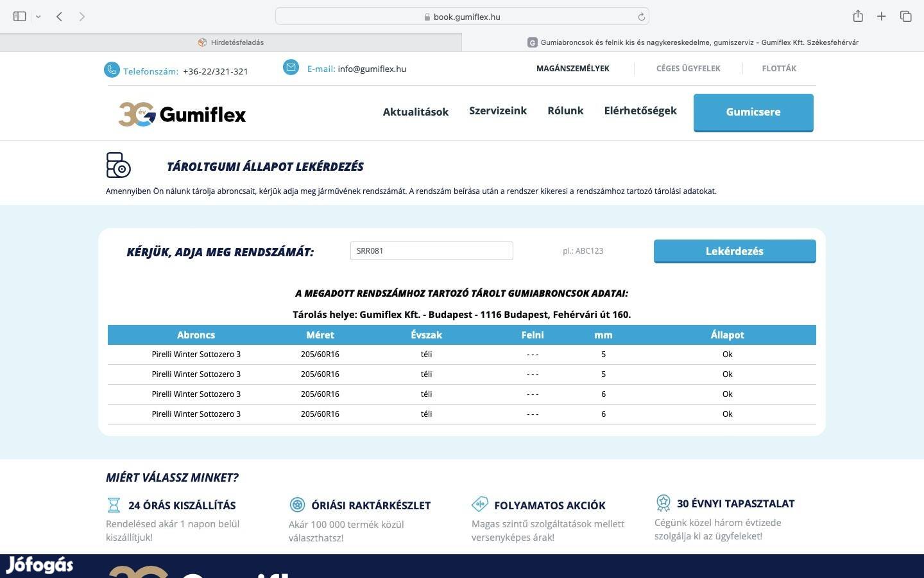Reload the page using the refresh icon
924x578 pixels.
click(641, 17)
